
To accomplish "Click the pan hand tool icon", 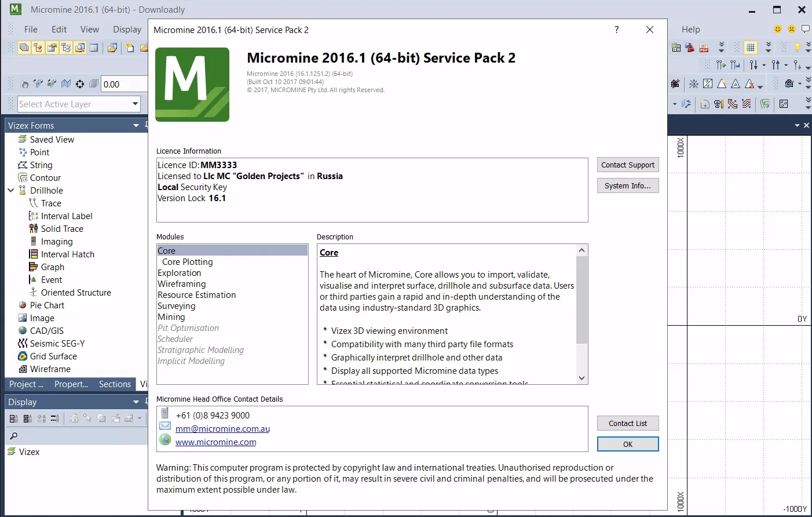I will coord(24,84).
